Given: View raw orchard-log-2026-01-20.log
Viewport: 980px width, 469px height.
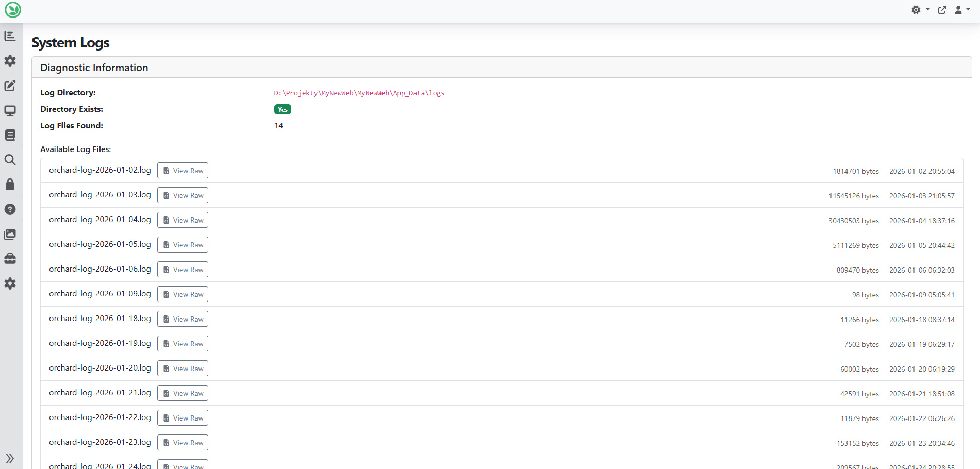Looking at the screenshot, I should click(x=182, y=368).
